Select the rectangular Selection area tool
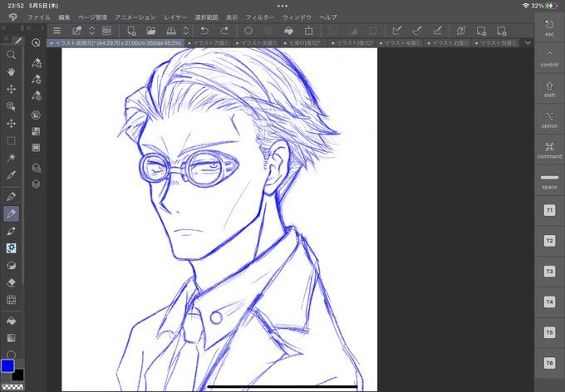Image resolution: width=565 pixels, height=392 pixels. point(11,141)
